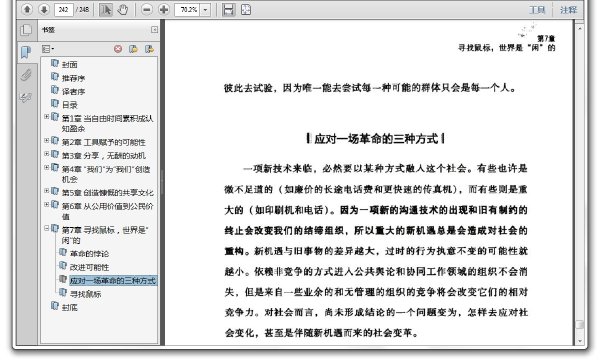Show the page thumbnails panel

tap(26, 30)
